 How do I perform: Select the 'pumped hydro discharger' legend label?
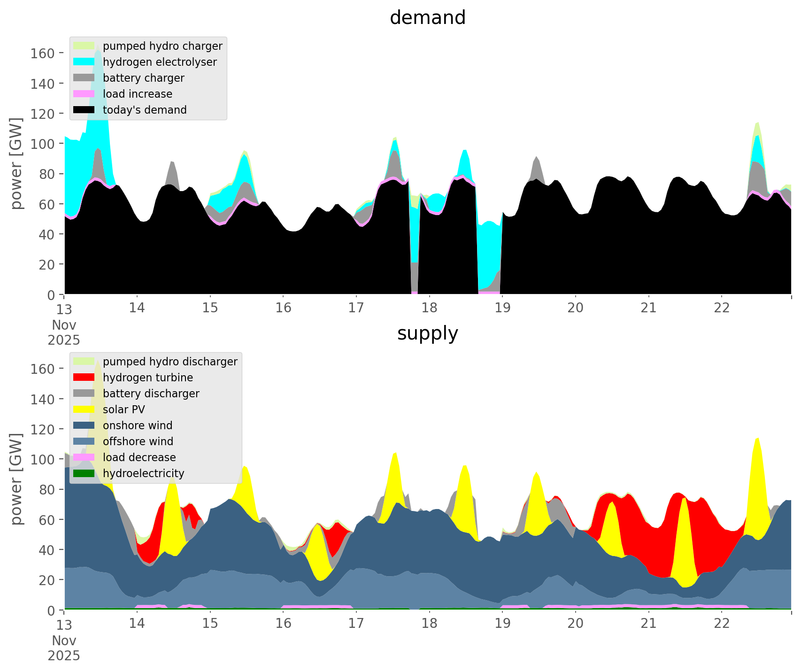(170, 362)
